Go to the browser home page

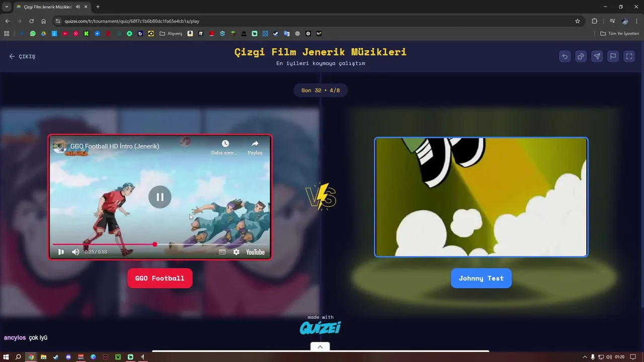click(x=43, y=21)
